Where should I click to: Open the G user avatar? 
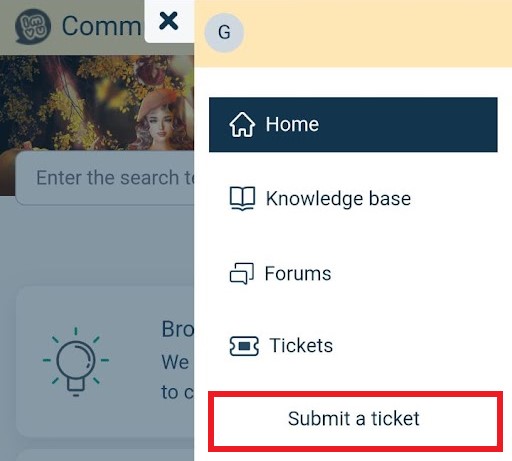(224, 32)
